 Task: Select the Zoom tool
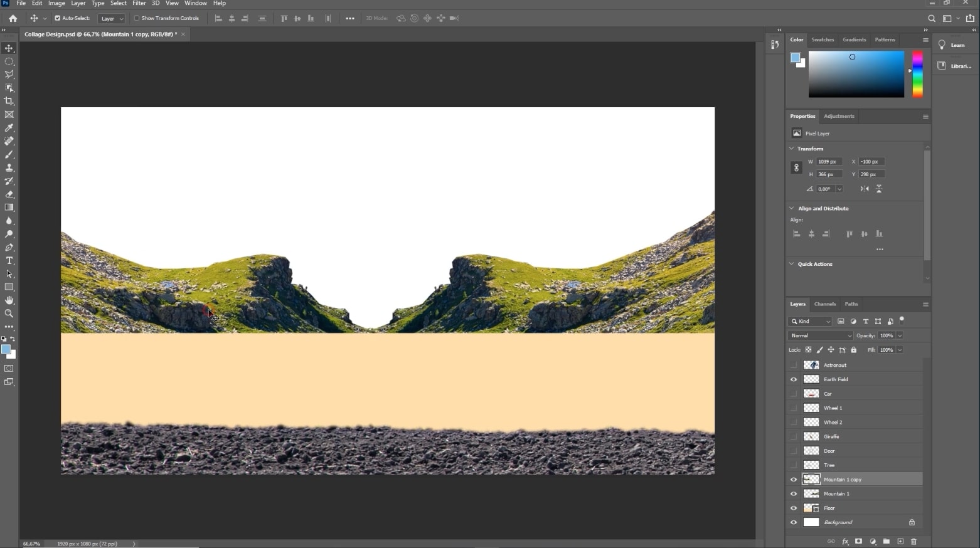point(9,314)
